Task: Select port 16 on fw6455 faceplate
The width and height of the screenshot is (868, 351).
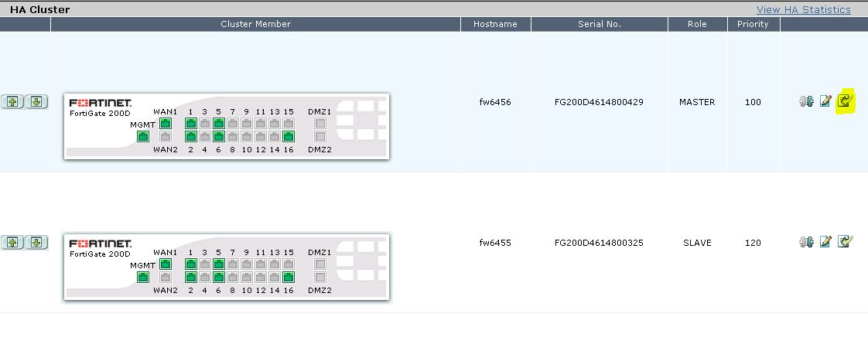Action: (x=289, y=277)
